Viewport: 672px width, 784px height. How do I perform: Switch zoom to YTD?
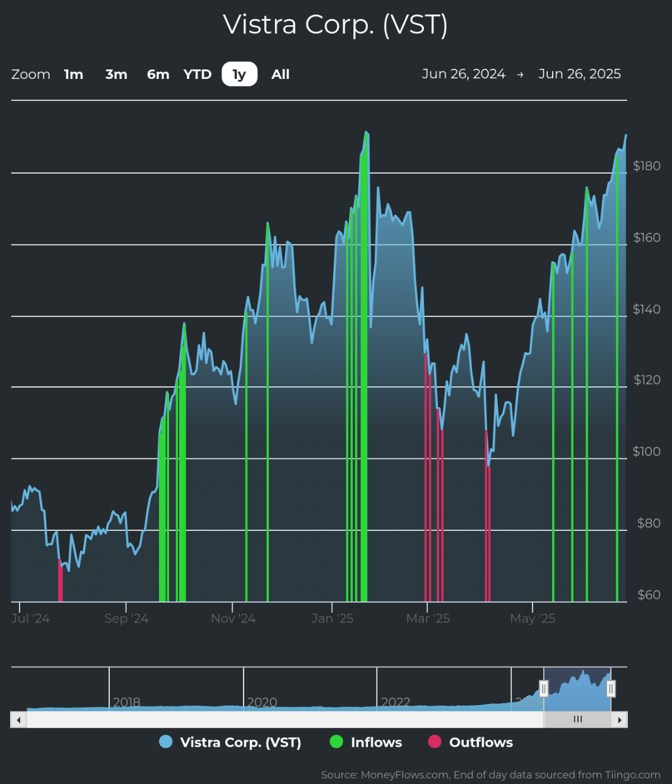tap(197, 74)
